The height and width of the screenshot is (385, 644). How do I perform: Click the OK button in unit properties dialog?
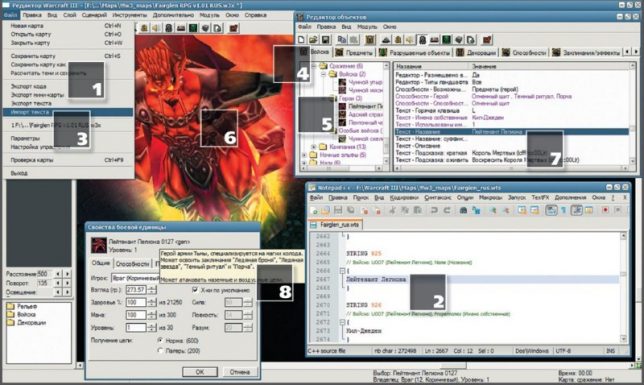click(200, 372)
